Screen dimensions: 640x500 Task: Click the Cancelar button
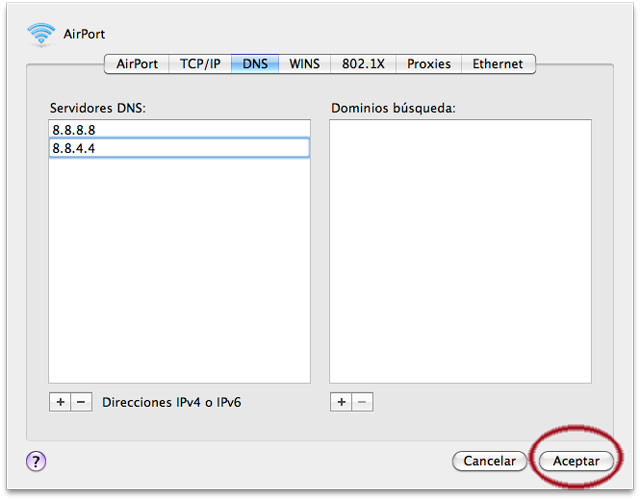click(x=489, y=461)
